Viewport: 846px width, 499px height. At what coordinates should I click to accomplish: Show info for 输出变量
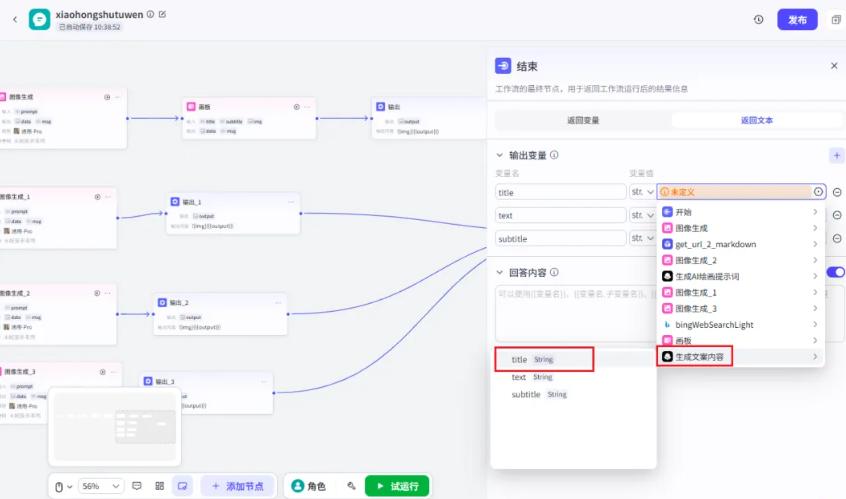pyautogui.click(x=554, y=155)
